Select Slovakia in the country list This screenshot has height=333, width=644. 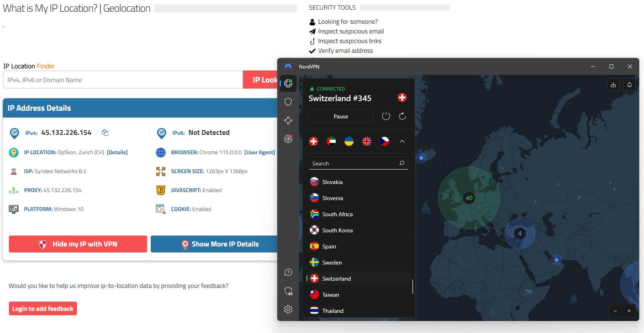(x=358, y=182)
